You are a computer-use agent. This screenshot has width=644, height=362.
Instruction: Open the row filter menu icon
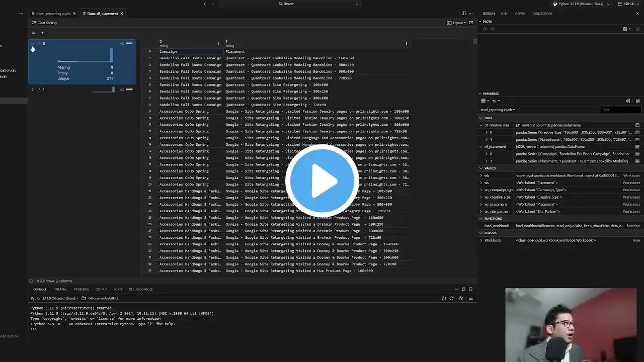coord(33,33)
